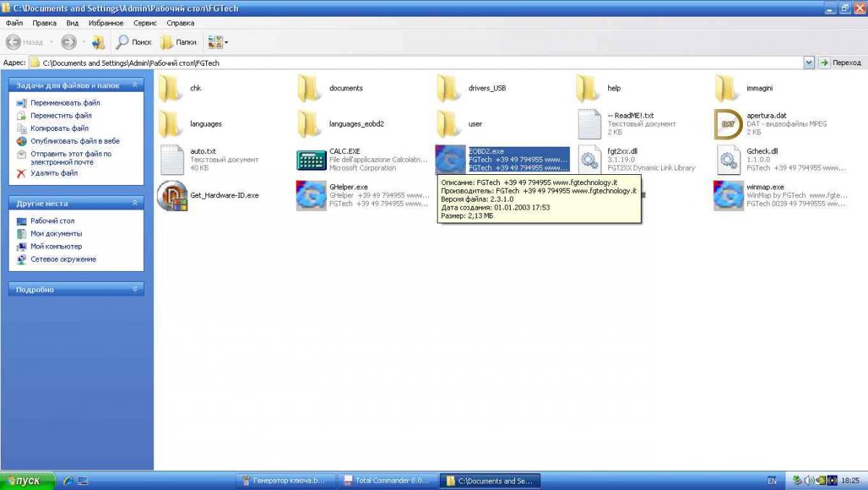
Task: Select the GHelper.exe icon
Action: [x=311, y=196]
